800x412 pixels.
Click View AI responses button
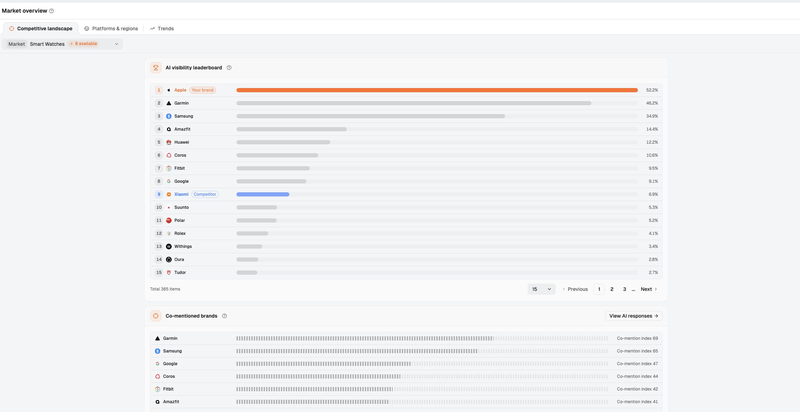coord(634,316)
